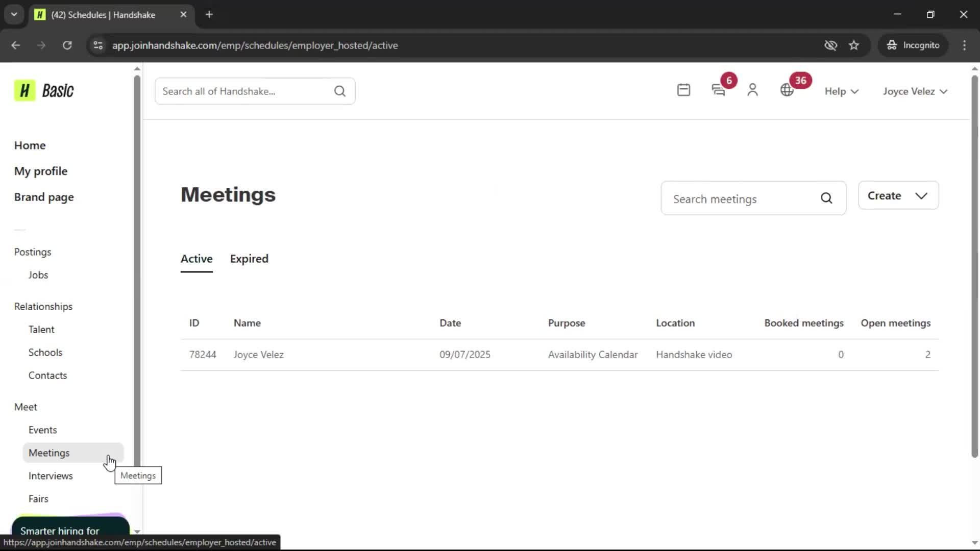Click the Name column header
Viewport: 980px width, 551px height.
pyautogui.click(x=247, y=323)
